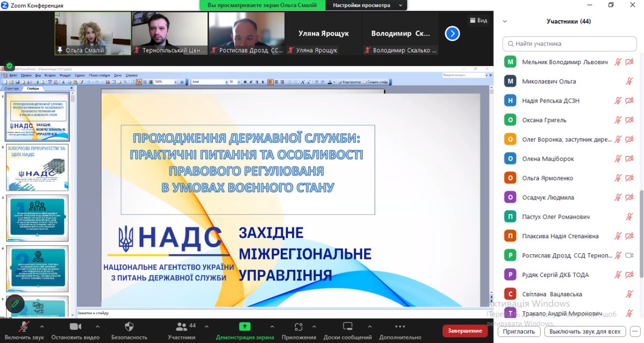The width and height of the screenshot is (644, 343).
Task: Expand audio options arrow next to microphone
Action: 42,326
